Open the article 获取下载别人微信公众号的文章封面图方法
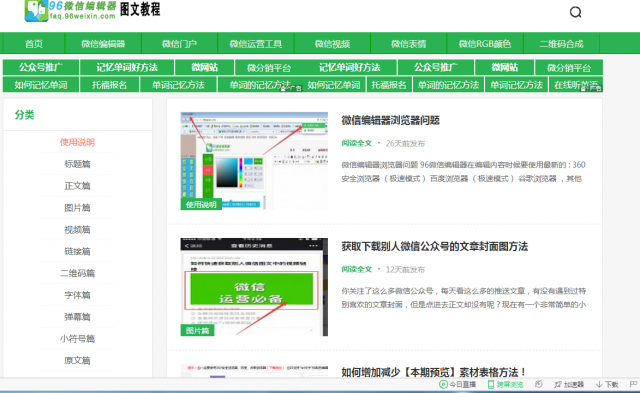640x393 pixels. (x=434, y=246)
